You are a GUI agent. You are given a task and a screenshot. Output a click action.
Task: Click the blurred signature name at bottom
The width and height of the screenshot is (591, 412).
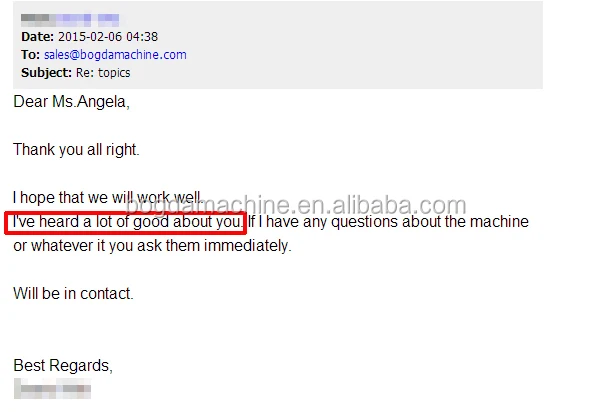point(52,388)
